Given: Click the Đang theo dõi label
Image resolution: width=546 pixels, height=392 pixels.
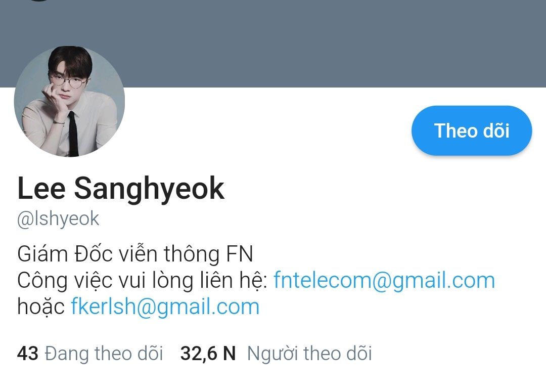Looking at the screenshot, I should pos(104,354).
